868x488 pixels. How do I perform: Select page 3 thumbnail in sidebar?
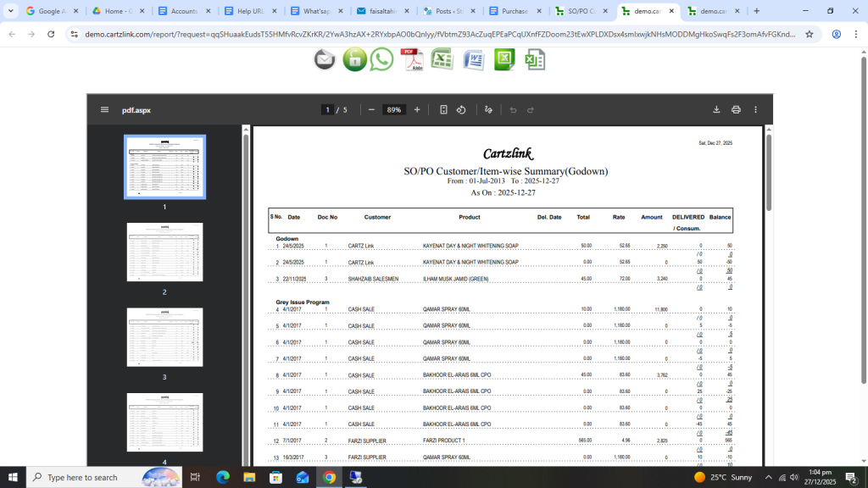coord(164,336)
